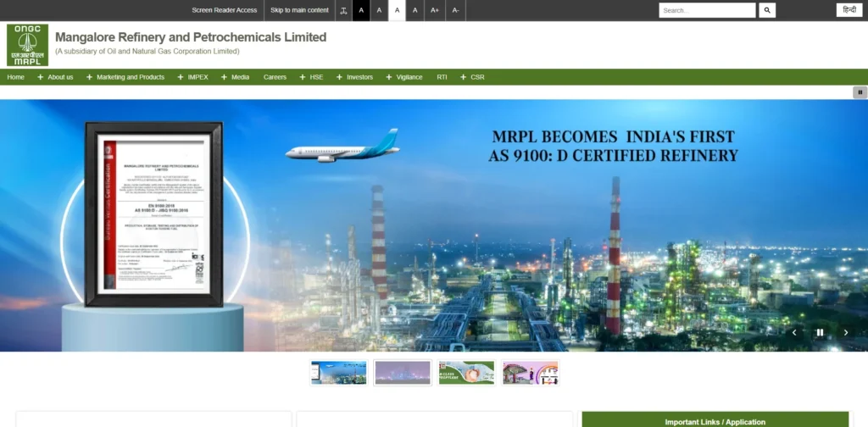
Task: Select the black background contrast A swatch
Action: tap(361, 10)
